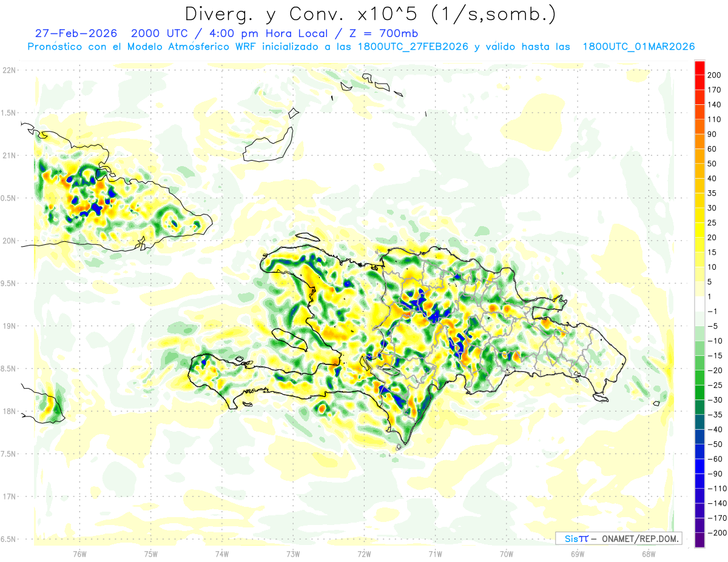This screenshot has width=728, height=562.
Task: Click the positive 30 legend value
Action: point(713,208)
